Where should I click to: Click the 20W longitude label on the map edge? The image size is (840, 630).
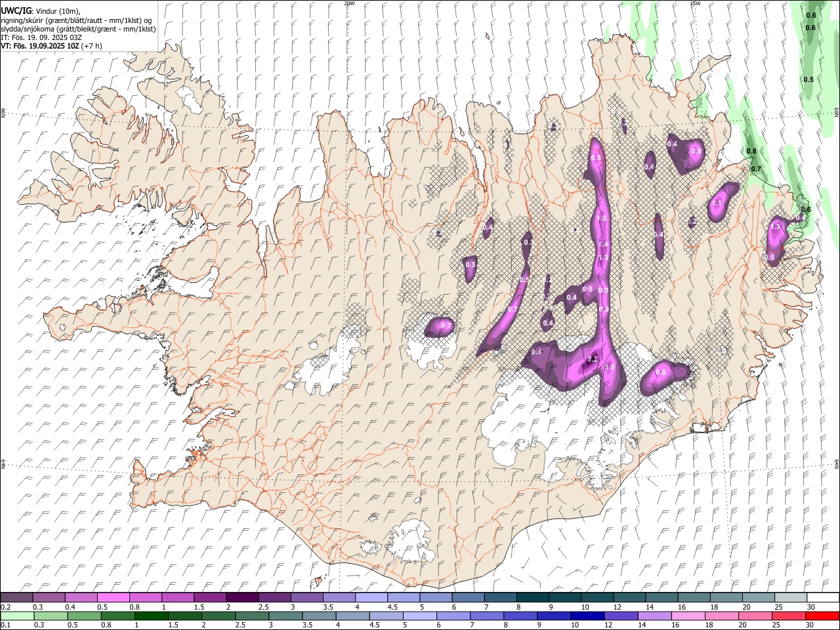point(349,3)
